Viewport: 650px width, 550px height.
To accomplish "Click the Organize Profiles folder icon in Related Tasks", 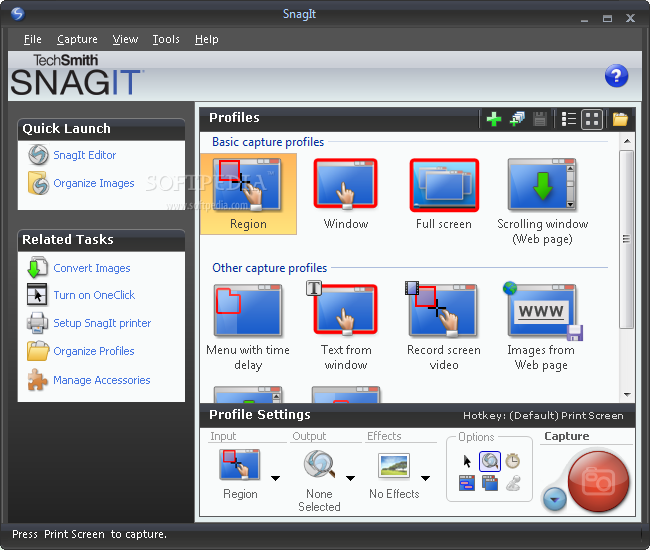I will tap(38, 351).
